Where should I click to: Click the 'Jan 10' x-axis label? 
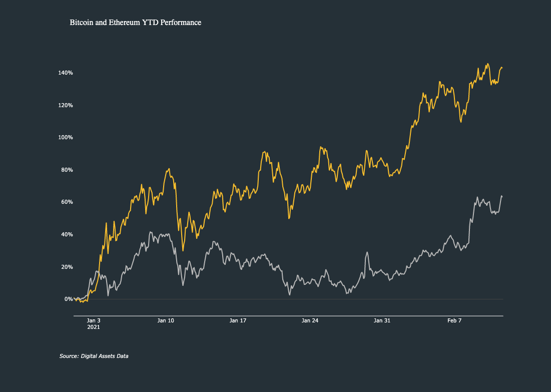click(166, 320)
